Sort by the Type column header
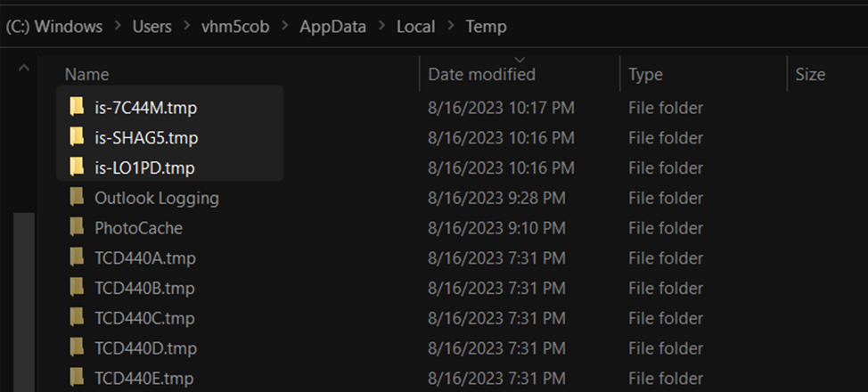 (645, 75)
